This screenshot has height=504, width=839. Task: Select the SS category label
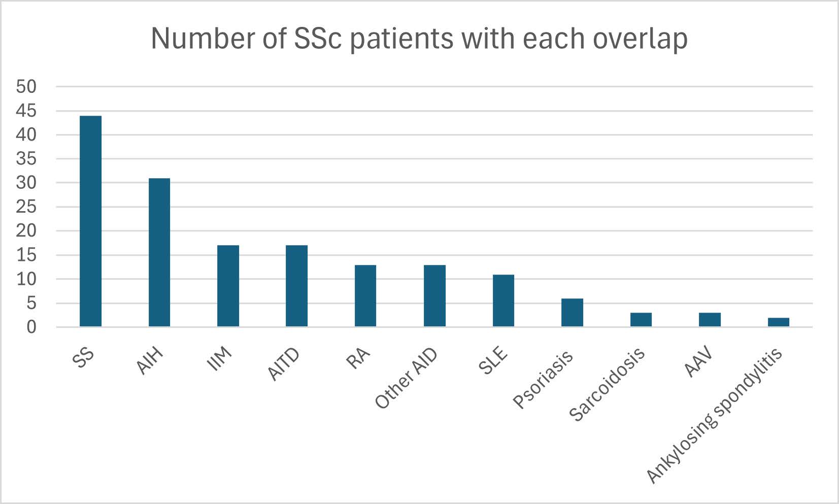[x=83, y=356]
